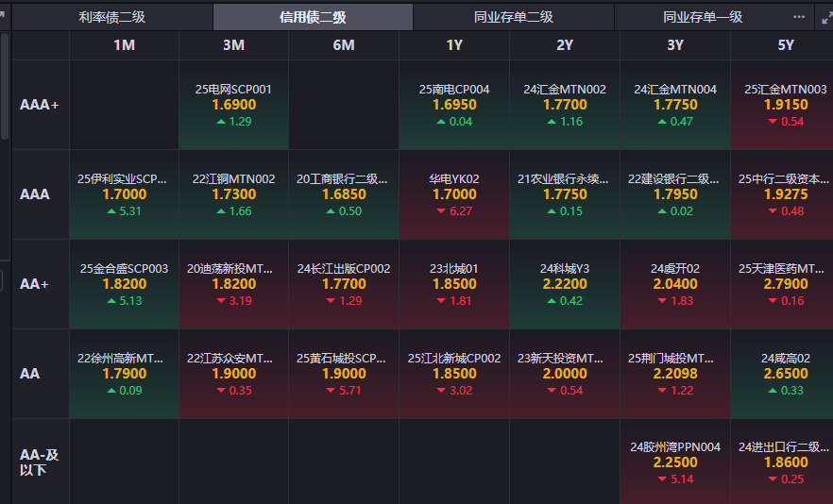Open the 22江苏众安MT... bond cell
The height and width of the screenshot is (504, 833).
234,374
